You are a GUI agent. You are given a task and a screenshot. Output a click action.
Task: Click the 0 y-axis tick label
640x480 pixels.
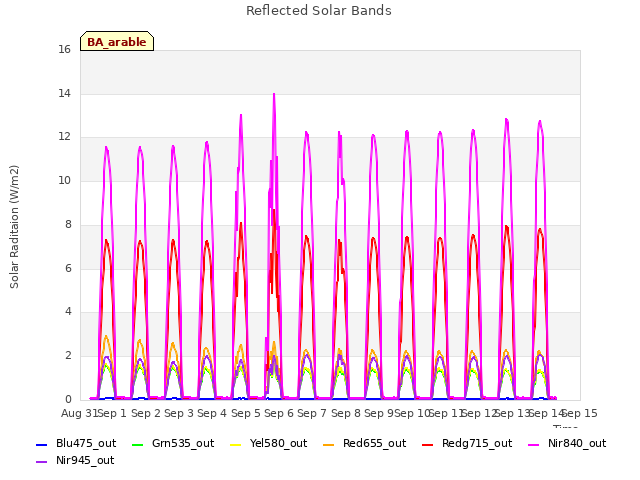(68, 399)
